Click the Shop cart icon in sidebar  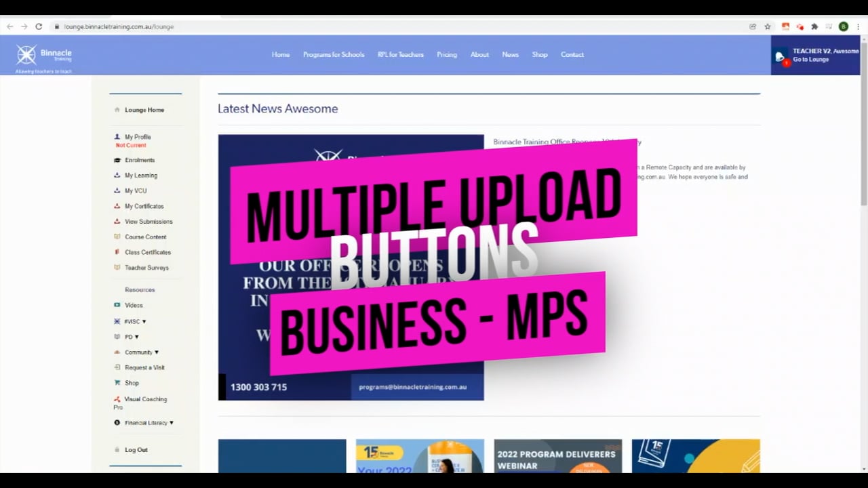pyautogui.click(x=117, y=383)
